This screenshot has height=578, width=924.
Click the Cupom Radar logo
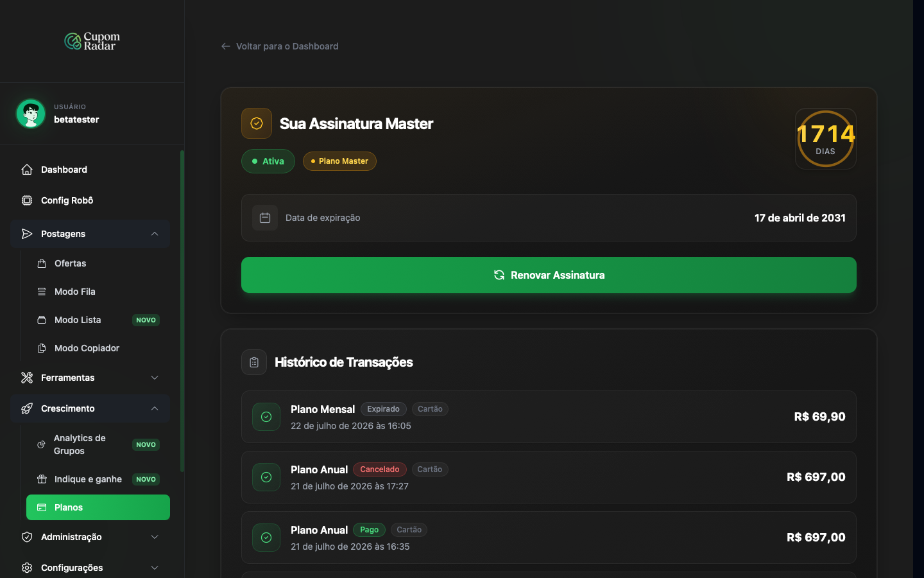(x=92, y=41)
